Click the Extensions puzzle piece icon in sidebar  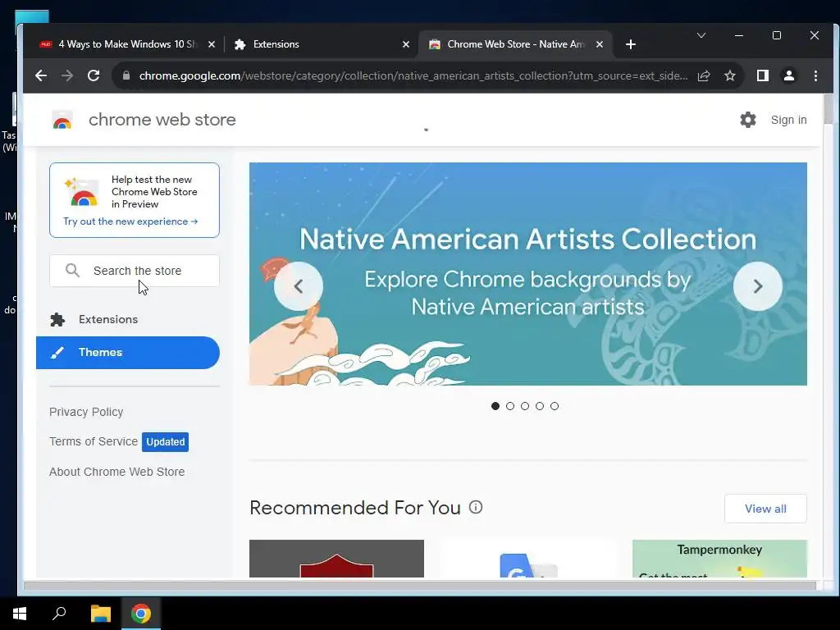pos(57,320)
